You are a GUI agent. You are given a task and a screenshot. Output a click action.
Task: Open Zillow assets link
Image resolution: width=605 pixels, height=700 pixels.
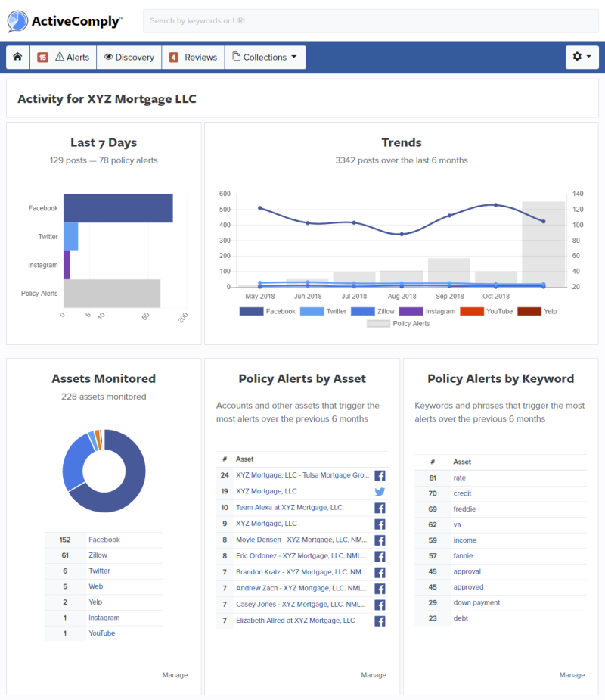coord(98,555)
